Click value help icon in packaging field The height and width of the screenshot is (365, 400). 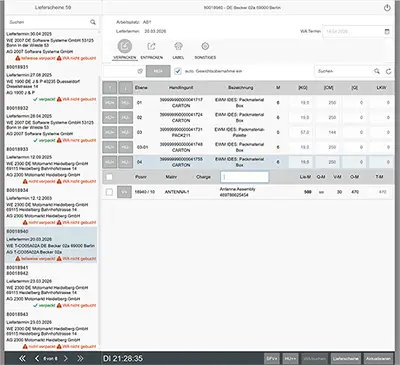140,71
